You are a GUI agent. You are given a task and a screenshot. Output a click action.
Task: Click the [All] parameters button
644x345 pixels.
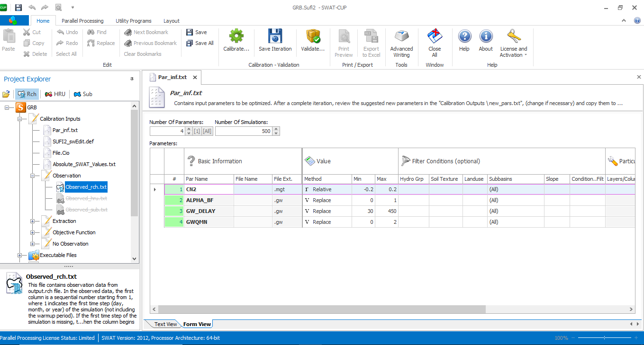click(207, 131)
